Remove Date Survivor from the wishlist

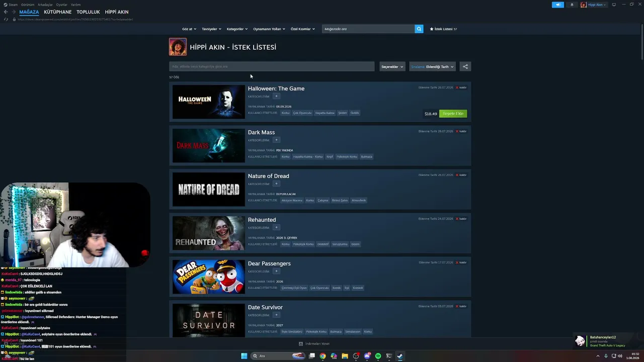pyautogui.click(x=461, y=306)
